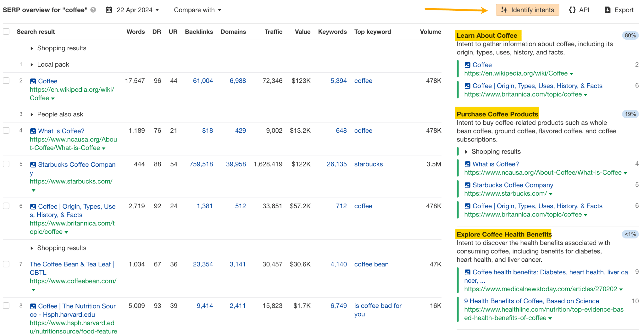Click the favicon beside the What is Coffee? result

pos(33,131)
